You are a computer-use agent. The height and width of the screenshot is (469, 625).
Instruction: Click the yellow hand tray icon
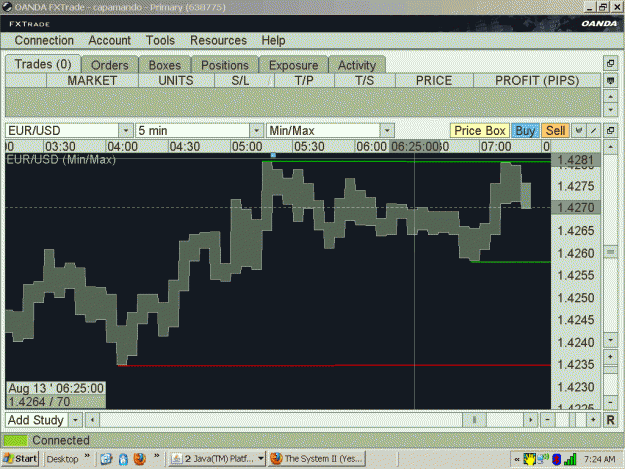click(x=529, y=459)
